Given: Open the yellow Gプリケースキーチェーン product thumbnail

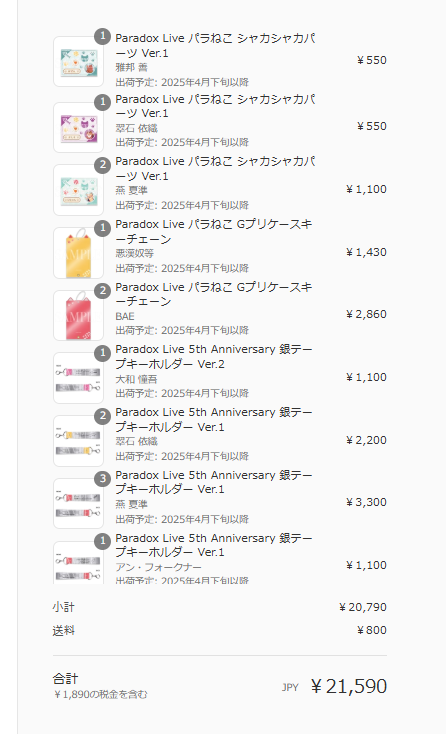Looking at the screenshot, I should pyautogui.click(x=78, y=253).
